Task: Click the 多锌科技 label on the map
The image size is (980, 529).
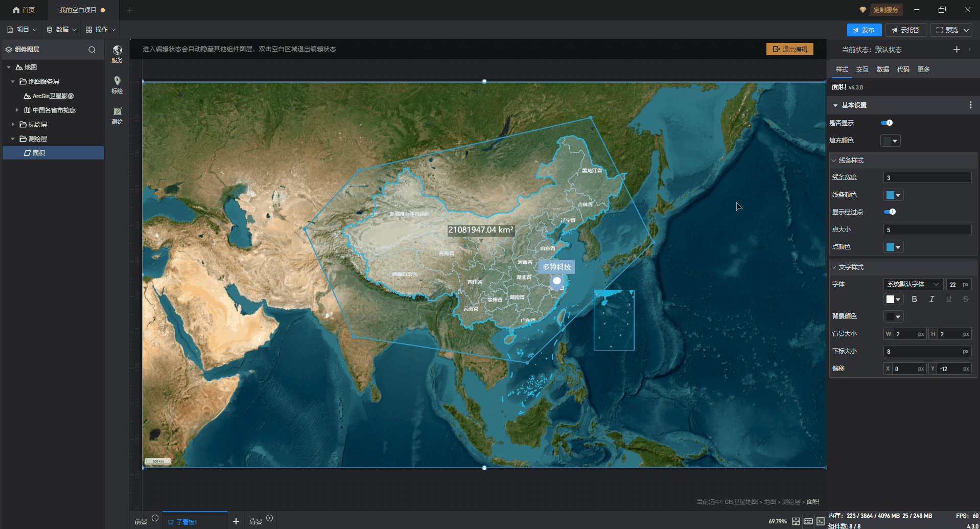Action: [556, 267]
